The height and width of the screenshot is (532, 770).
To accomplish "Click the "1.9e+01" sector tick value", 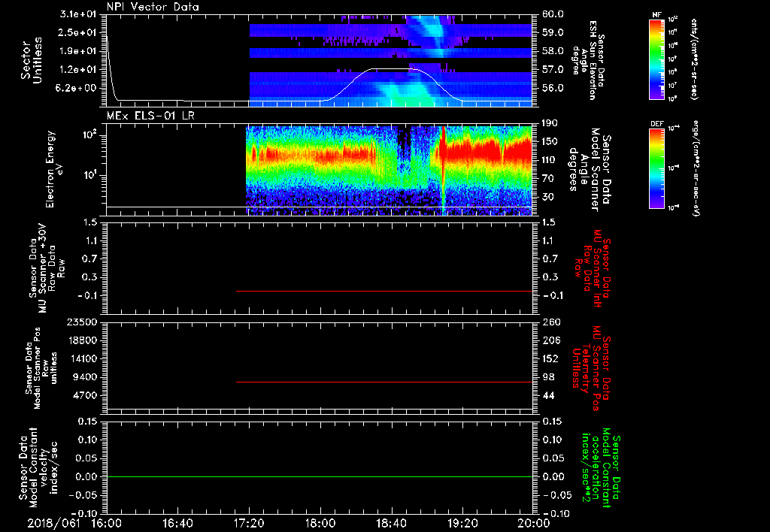I will coord(78,51).
